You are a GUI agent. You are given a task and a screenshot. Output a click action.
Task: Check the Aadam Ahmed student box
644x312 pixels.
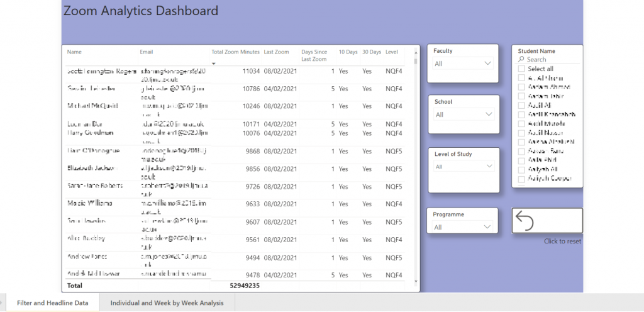click(521, 87)
